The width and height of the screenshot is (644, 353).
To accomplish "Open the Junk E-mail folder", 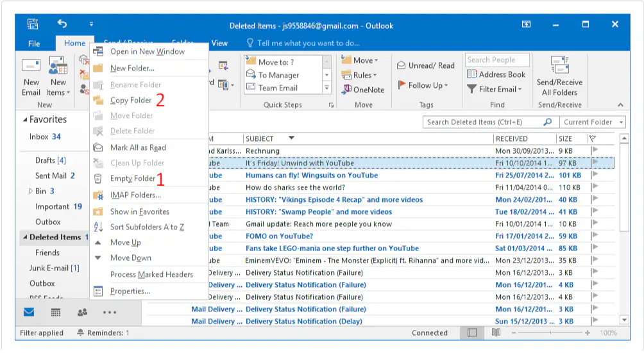I will (54, 268).
